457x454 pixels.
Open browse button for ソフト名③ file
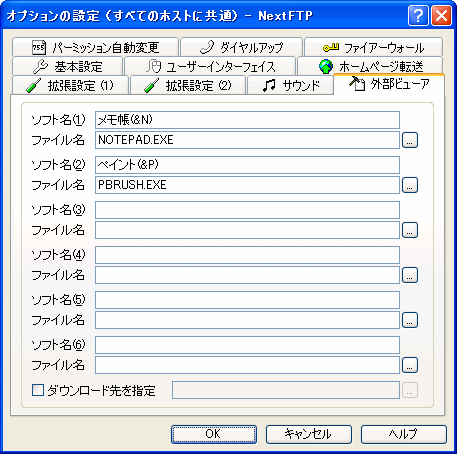pyautogui.click(x=410, y=230)
